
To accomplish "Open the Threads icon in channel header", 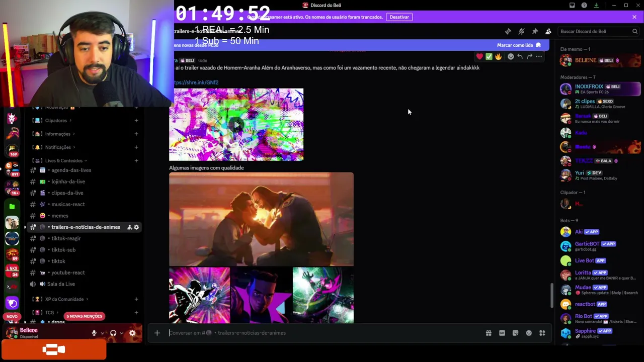I will (508, 31).
